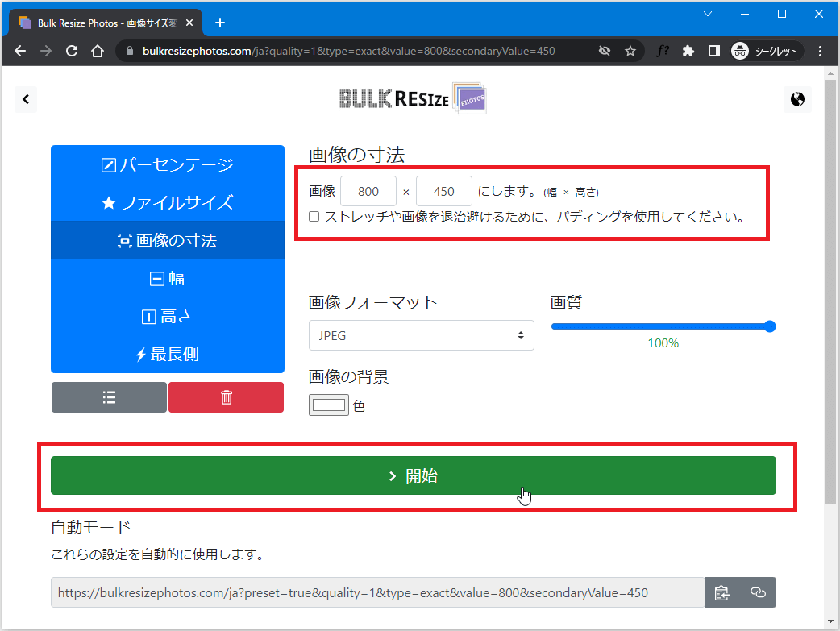Image resolution: width=840 pixels, height=631 pixels.
Task: Enable the padding checkbox
Action: tap(314, 217)
